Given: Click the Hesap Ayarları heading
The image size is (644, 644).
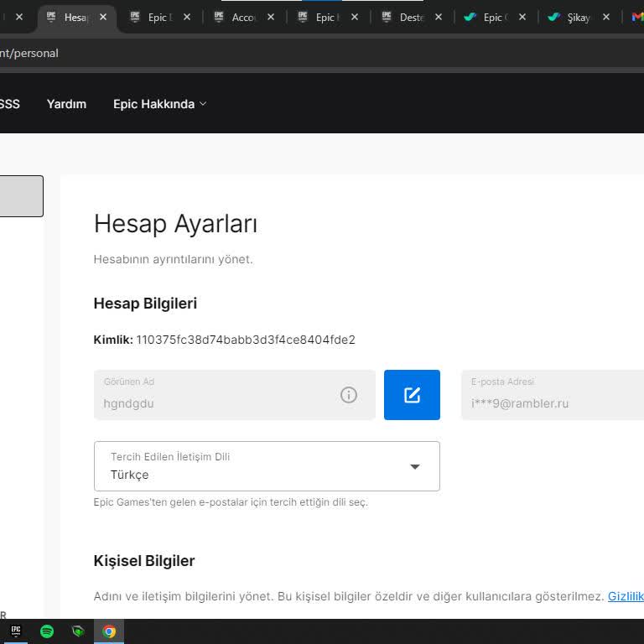Looking at the screenshot, I should point(175,224).
